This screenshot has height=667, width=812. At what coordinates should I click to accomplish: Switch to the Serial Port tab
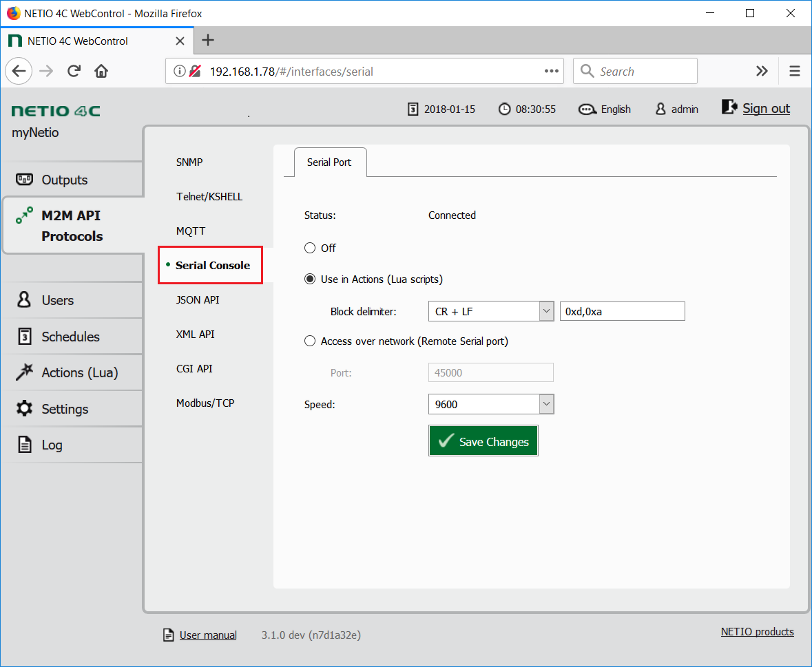click(x=331, y=162)
